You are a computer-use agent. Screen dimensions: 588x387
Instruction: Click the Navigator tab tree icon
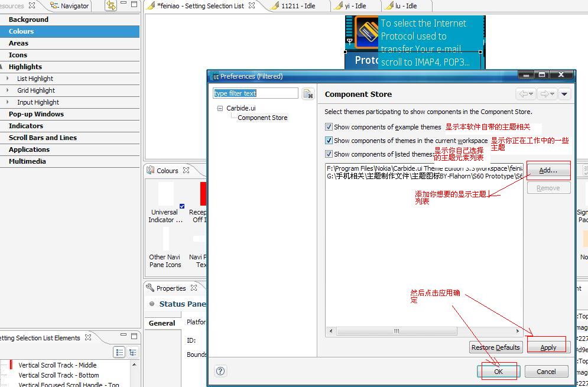point(54,6)
